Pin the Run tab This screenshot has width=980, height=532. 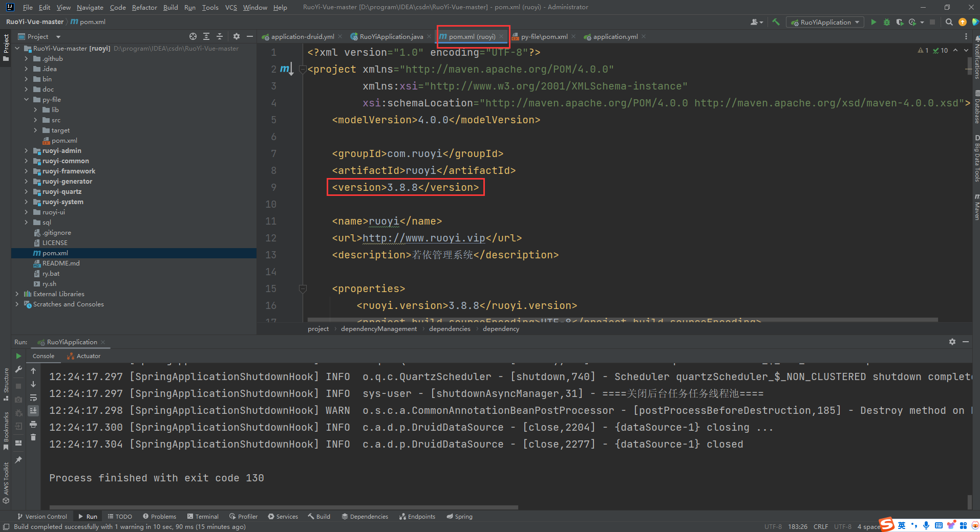[18, 460]
